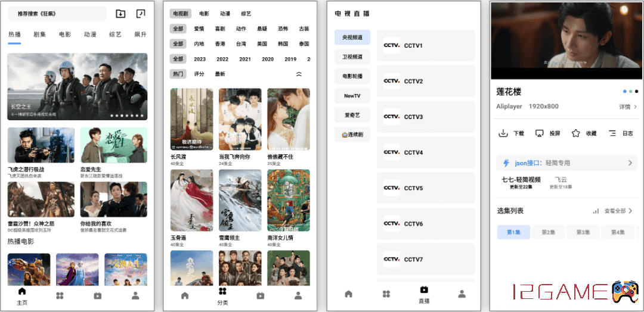
Task: Select the 电影轮播 channel group
Action: coord(352,76)
